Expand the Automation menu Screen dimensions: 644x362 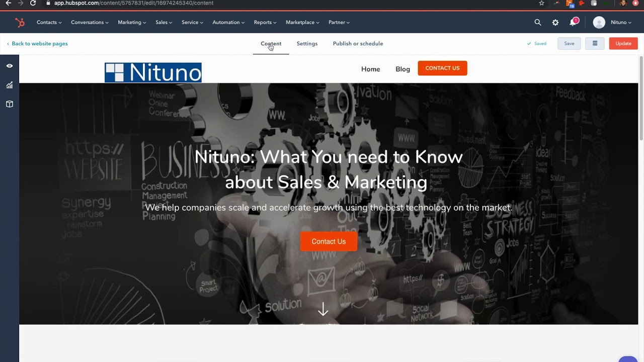click(228, 22)
